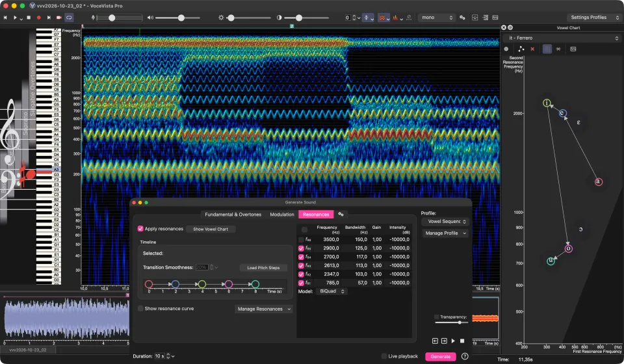Click the crossed-lines icon in Vowel Chart
624x364 pixels.
coord(558,49)
